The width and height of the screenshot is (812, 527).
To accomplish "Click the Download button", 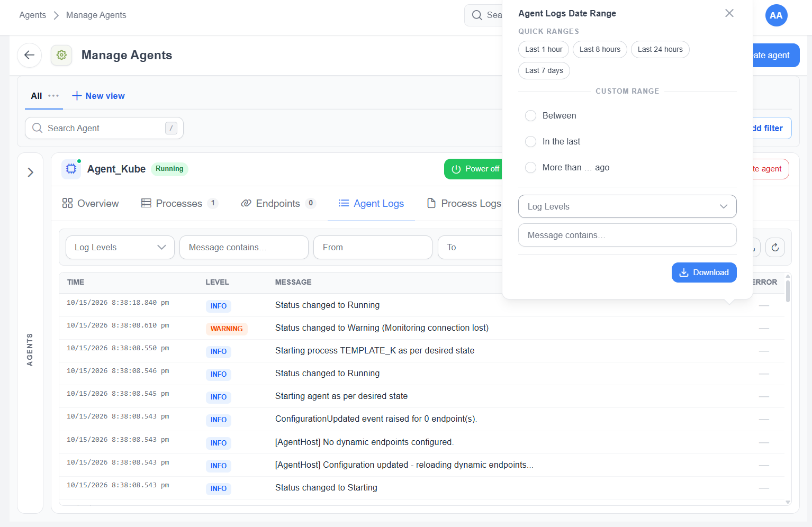I will coord(704,272).
